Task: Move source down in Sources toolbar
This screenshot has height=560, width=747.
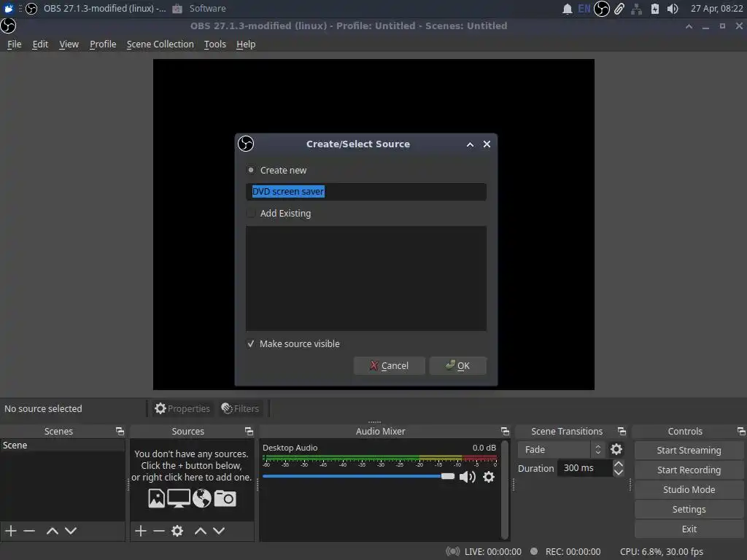Action: click(219, 531)
